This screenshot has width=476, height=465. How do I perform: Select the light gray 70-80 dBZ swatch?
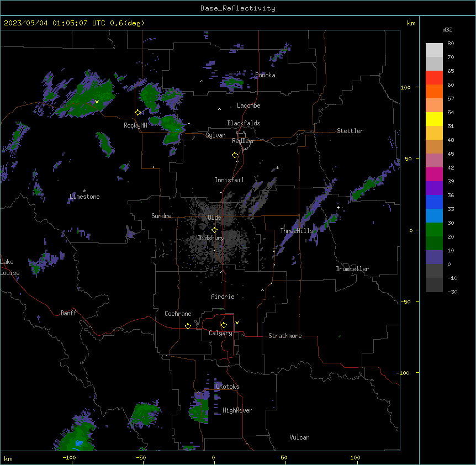(434, 50)
